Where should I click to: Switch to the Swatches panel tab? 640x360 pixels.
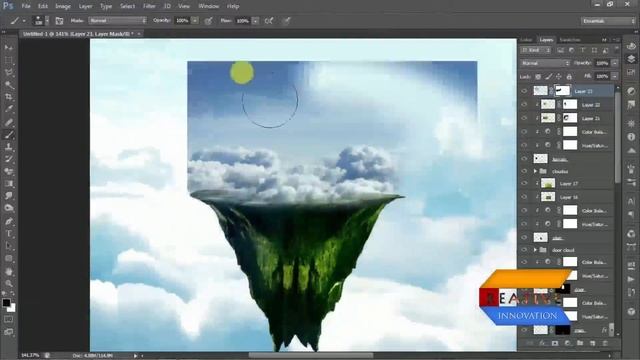pos(570,40)
